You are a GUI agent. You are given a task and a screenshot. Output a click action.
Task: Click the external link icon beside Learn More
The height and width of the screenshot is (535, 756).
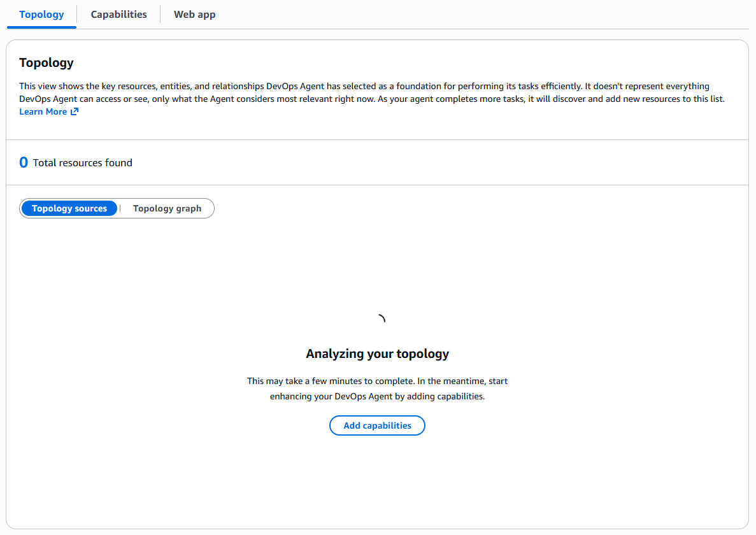pyautogui.click(x=75, y=112)
